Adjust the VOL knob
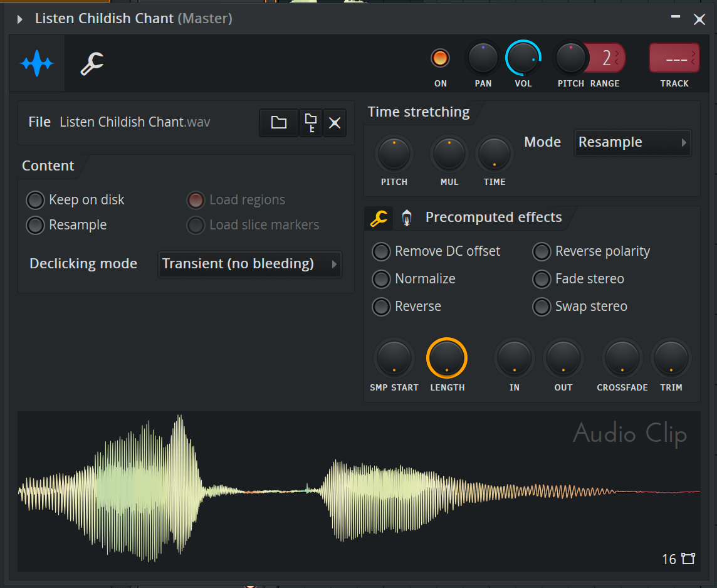The width and height of the screenshot is (717, 588). [523, 56]
